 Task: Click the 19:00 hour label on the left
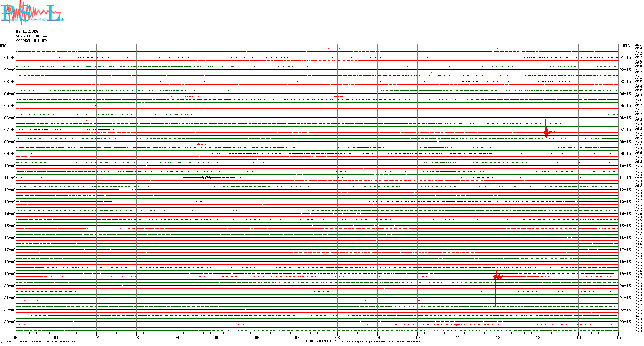tap(10, 274)
